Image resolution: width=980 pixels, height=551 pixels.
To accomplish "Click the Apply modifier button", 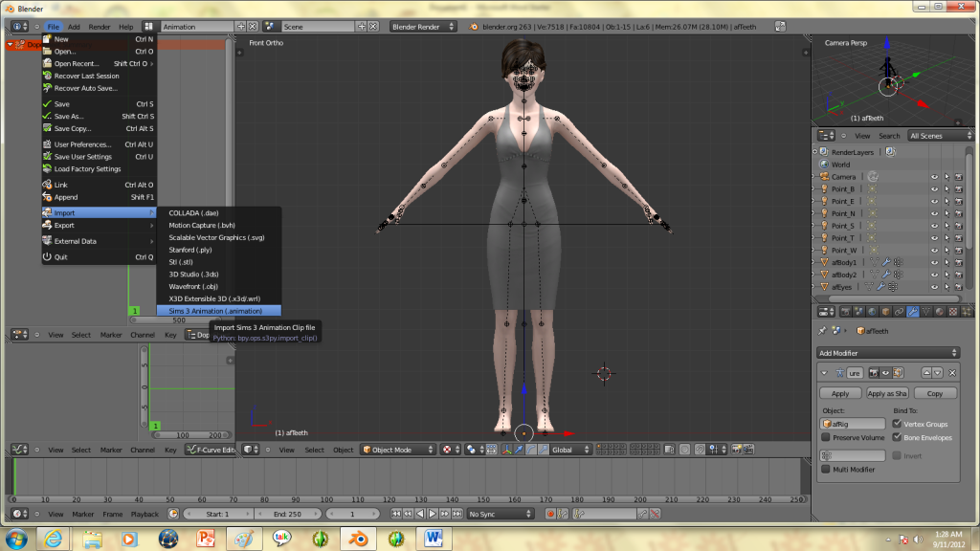I will (x=840, y=393).
